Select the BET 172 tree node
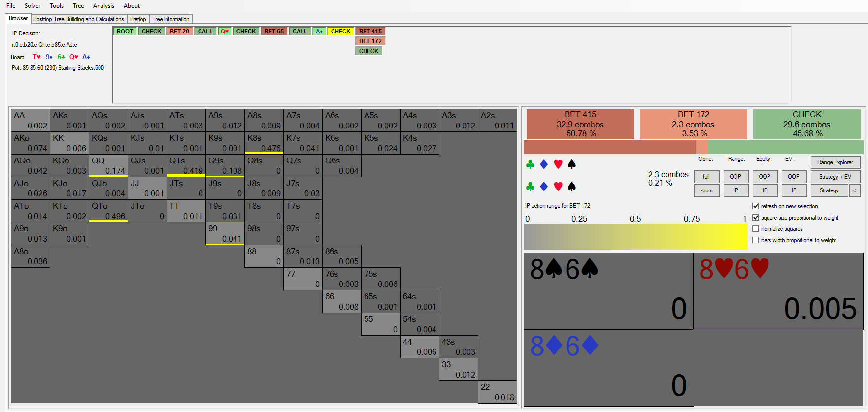The width and height of the screenshot is (868, 412). click(x=370, y=41)
